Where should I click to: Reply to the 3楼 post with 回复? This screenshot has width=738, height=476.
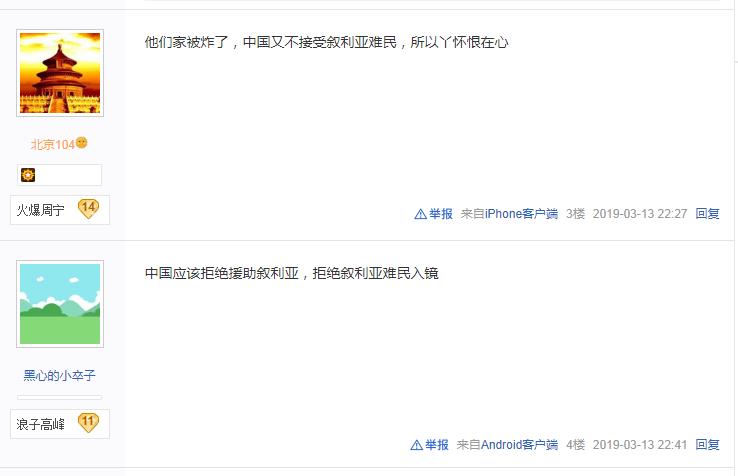[707, 214]
